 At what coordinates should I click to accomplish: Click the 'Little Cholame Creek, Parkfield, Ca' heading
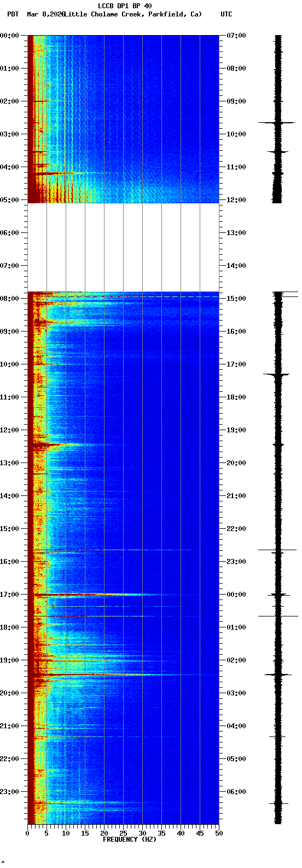133,14
